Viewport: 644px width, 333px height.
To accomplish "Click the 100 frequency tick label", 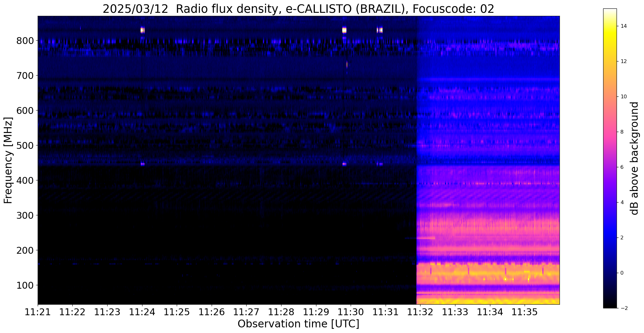I will pos(25,285).
